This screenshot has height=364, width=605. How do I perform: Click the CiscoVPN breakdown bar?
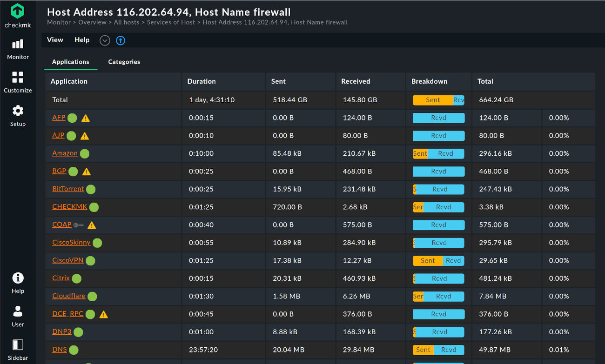click(x=438, y=261)
